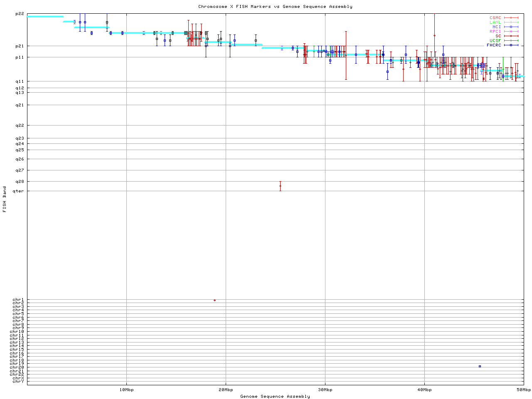532x399 pixels.
Task: Select the 50Mbp x-axis tick label
Action: (x=524, y=390)
